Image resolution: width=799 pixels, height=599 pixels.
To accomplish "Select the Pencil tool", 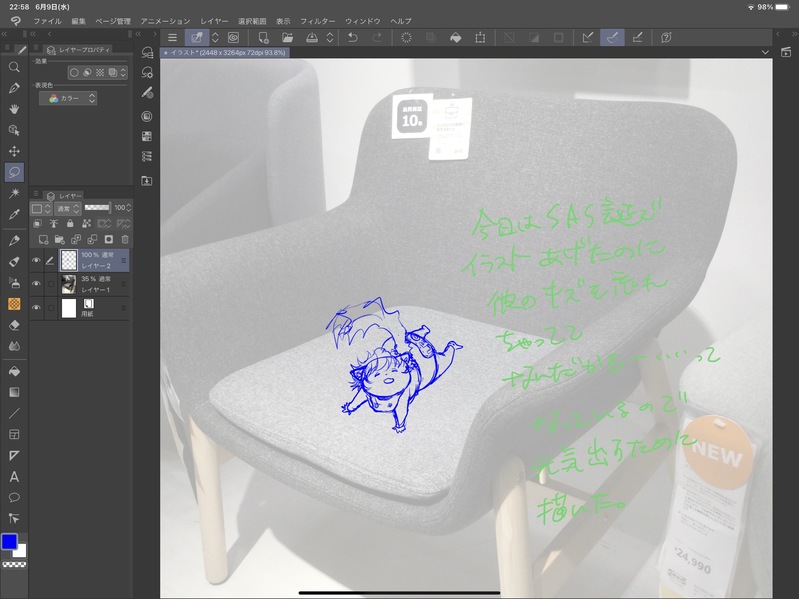I will click(14, 240).
